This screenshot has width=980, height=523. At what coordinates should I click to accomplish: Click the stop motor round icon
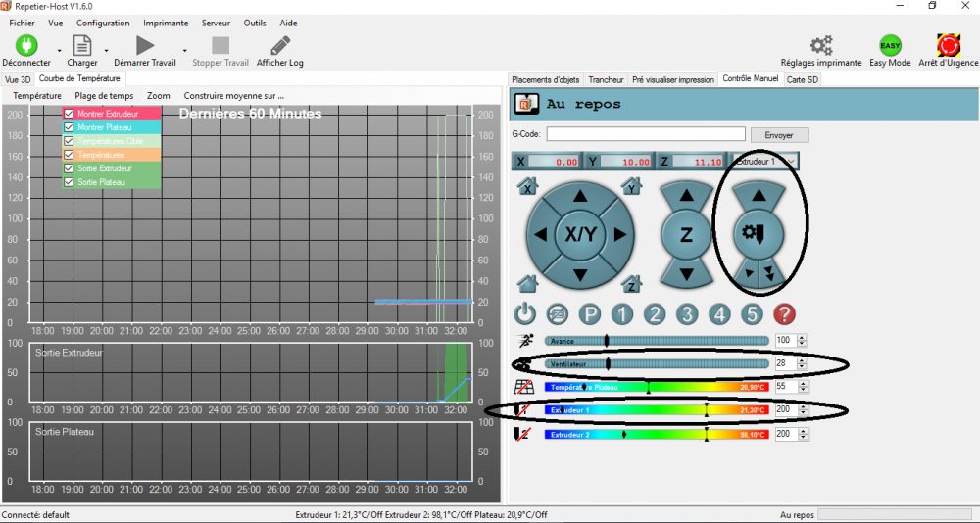pyautogui.click(x=558, y=313)
